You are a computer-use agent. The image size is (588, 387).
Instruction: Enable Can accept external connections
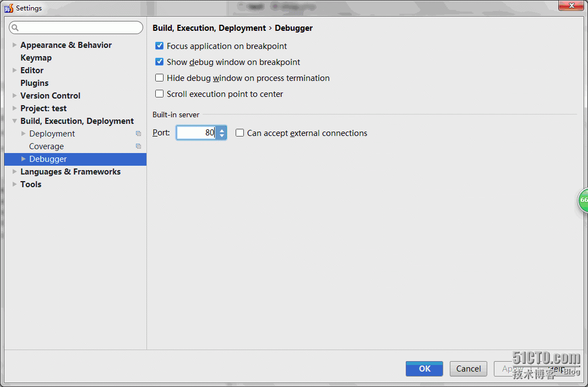(x=239, y=133)
